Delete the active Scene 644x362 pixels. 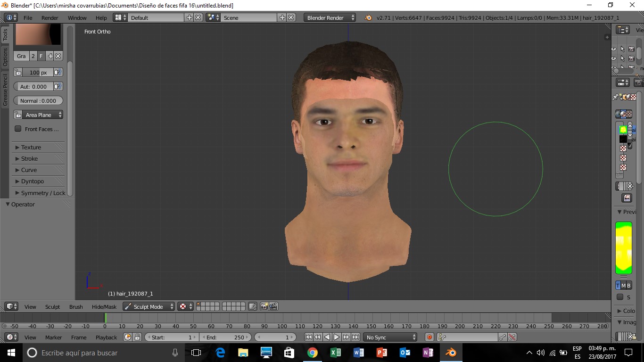pyautogui.click(x=291, y=17)
